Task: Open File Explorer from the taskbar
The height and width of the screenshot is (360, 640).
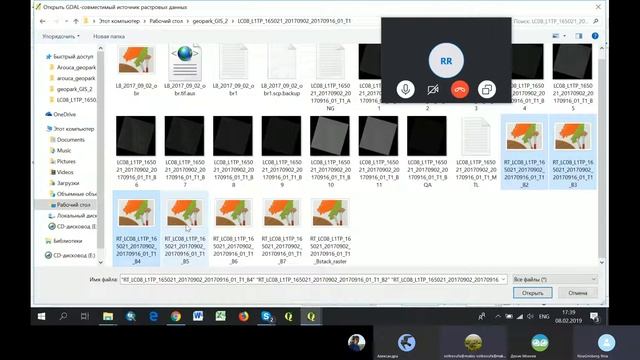Action: coord(108,316)
